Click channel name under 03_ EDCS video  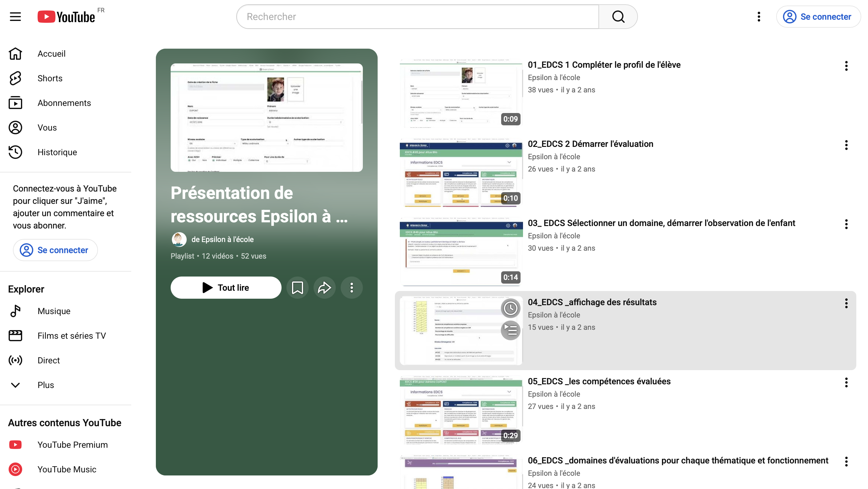(554, 236)
